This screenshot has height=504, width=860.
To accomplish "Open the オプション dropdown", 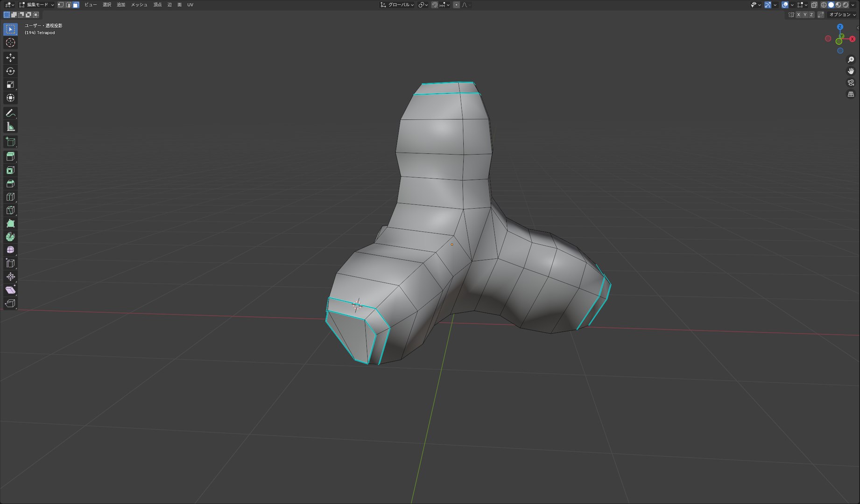I will coord(842,15).
